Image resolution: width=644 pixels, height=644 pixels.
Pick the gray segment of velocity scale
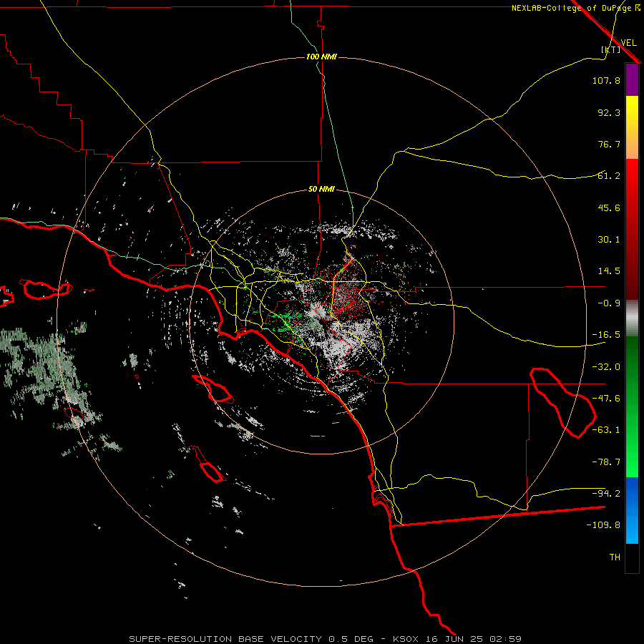click(x=632, y=318)
